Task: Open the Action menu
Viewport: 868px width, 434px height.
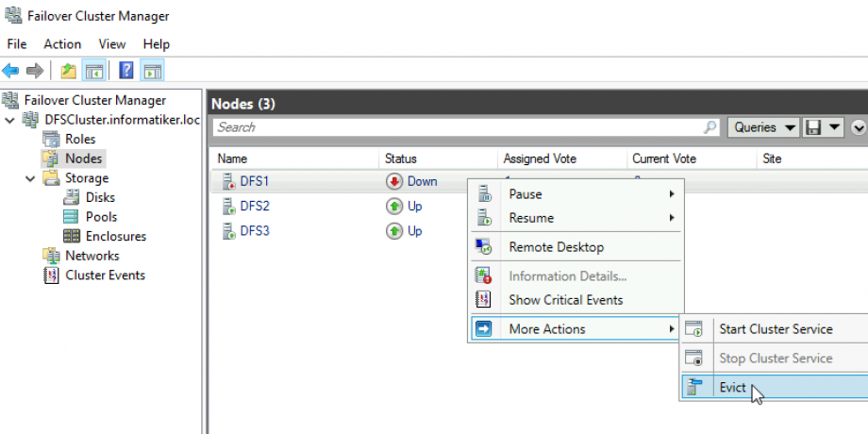Action: click(62, 44)
